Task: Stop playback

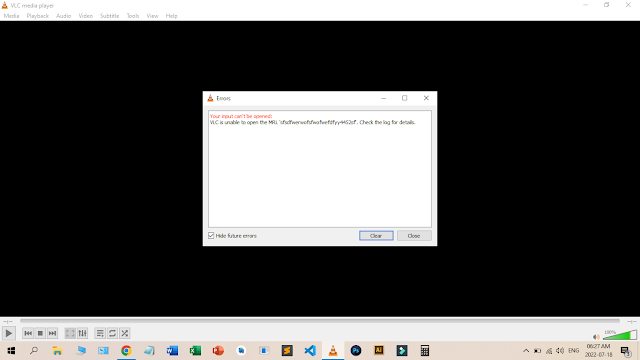Action: 40,333
